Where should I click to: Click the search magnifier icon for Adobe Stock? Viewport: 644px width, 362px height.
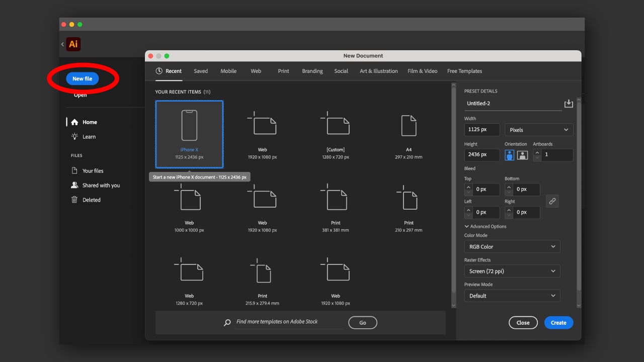click(x=227, y=323)
